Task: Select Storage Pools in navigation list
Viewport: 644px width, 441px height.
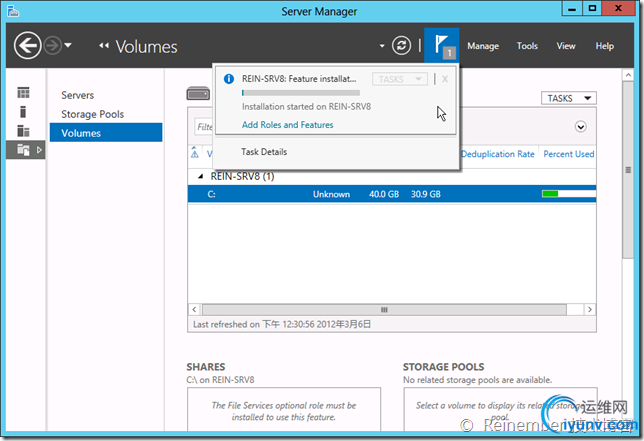Action: click(x=92, y=114)
